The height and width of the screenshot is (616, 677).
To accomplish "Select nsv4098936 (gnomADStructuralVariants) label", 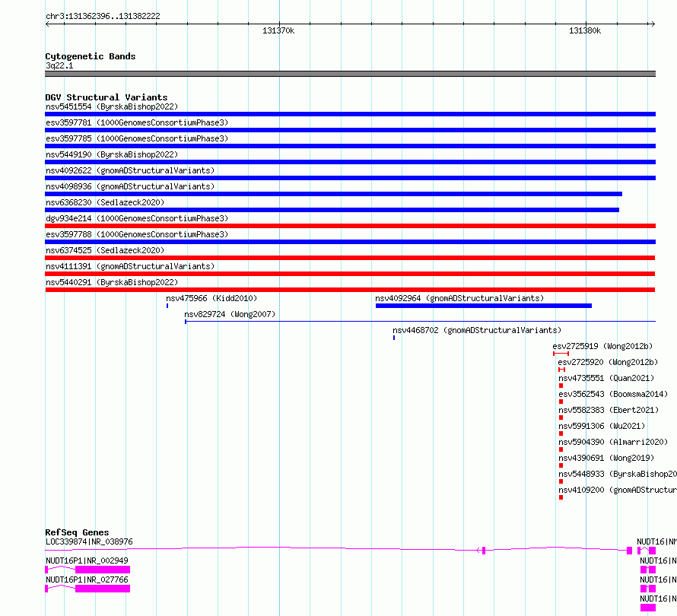I will pos(130,186).
